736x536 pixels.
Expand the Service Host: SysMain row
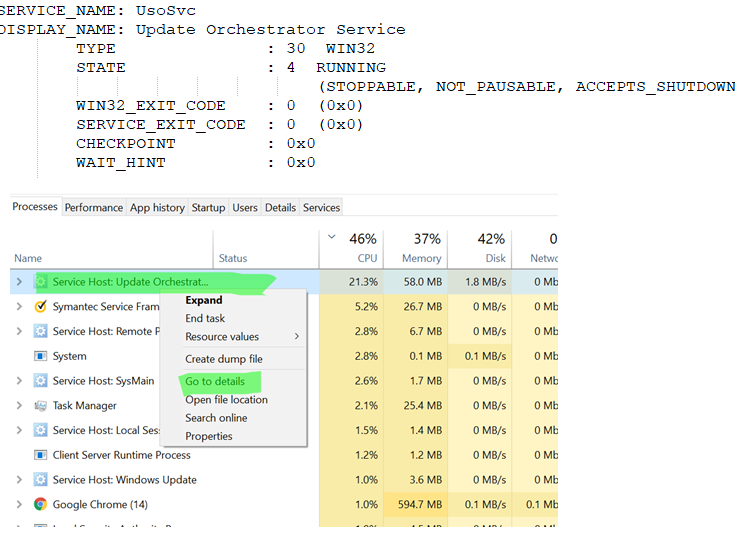[x=19, y=381]
